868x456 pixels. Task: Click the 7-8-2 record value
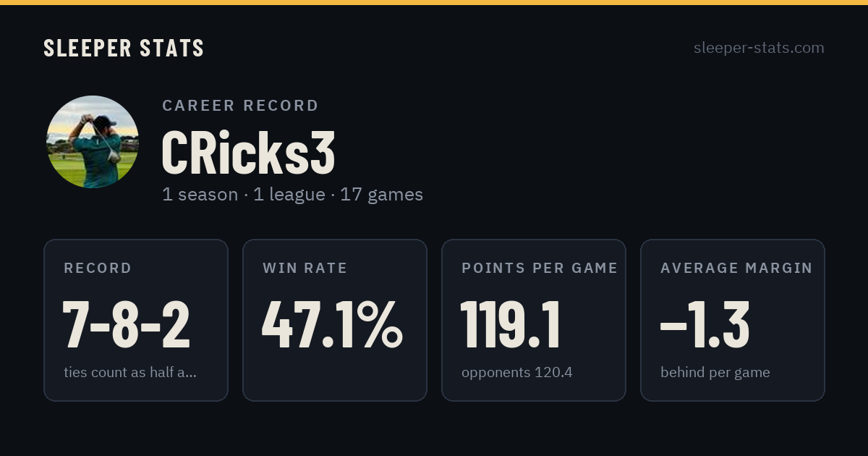click(127, 326)
